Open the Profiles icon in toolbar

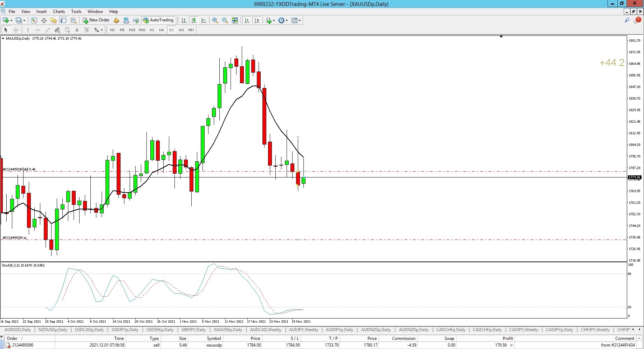(19, 20)
